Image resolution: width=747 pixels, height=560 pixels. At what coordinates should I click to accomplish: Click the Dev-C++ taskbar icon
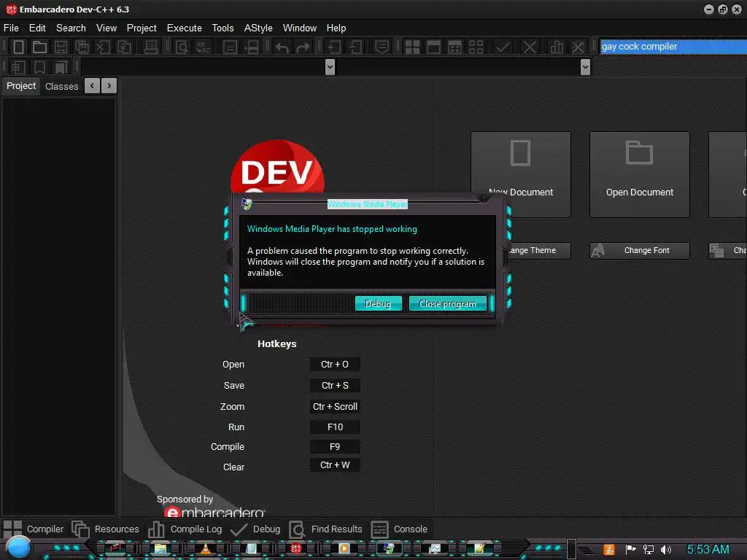296,548
